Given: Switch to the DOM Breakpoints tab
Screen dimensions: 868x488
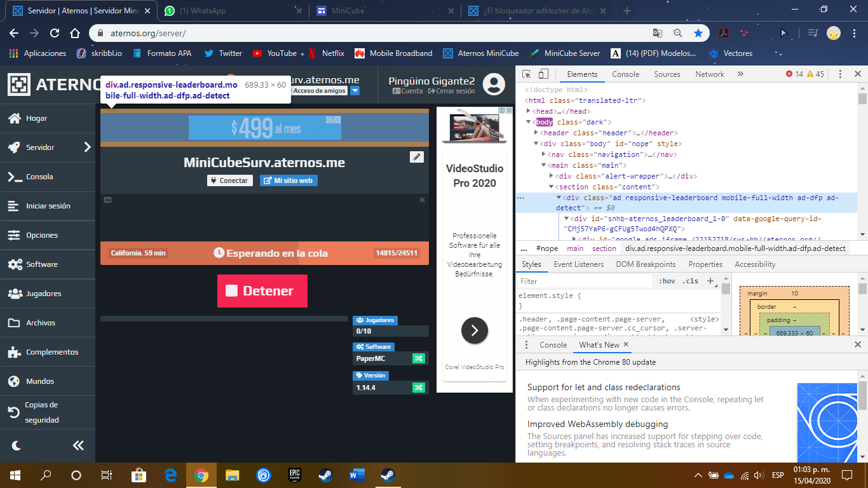Looking at the screenshot, I should [x=646, y=264].
